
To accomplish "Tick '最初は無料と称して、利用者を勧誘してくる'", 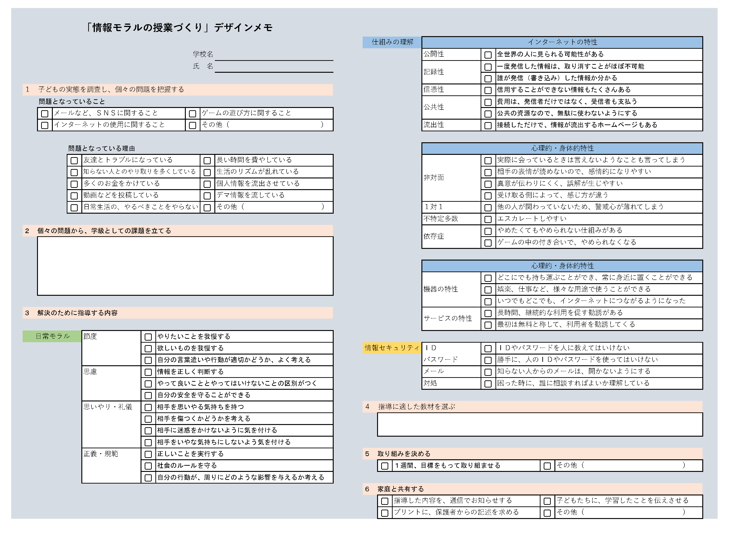I will click(488, 325).
